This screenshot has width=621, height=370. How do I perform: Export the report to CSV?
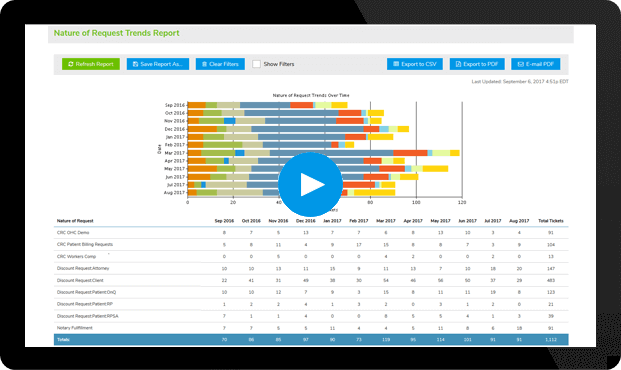pyautogui.click(x=415, y=64)
